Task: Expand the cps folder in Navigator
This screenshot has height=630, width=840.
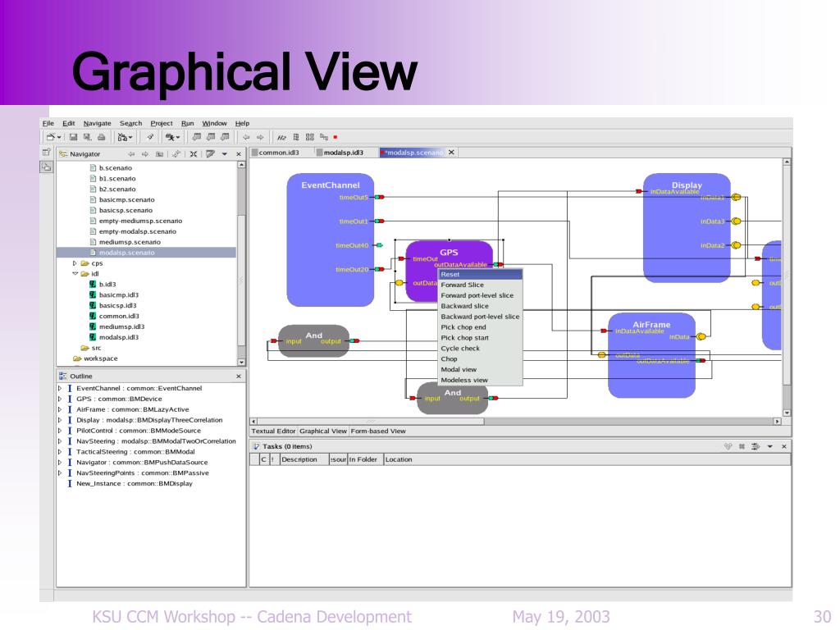Action: click(x=75, y=263)
